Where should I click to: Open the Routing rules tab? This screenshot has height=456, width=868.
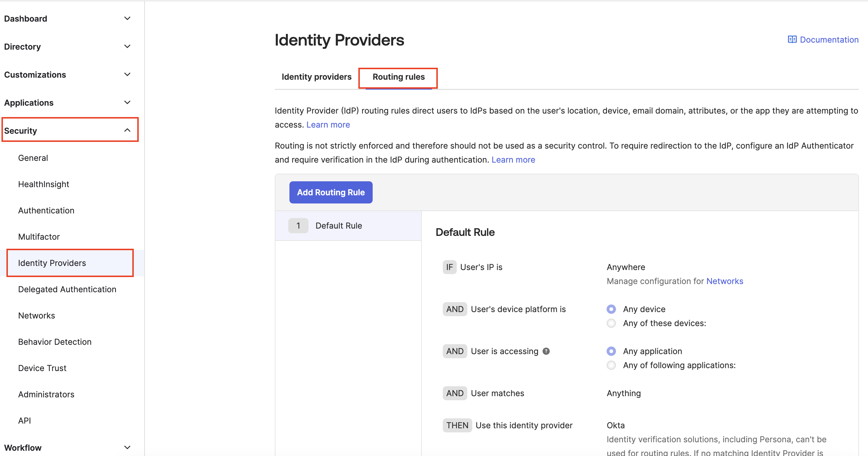398,77
